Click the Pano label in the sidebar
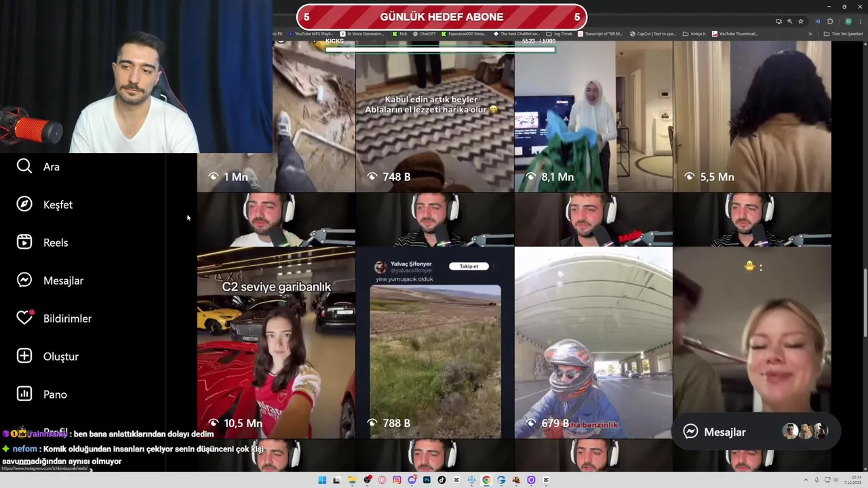 pos(55,394)
